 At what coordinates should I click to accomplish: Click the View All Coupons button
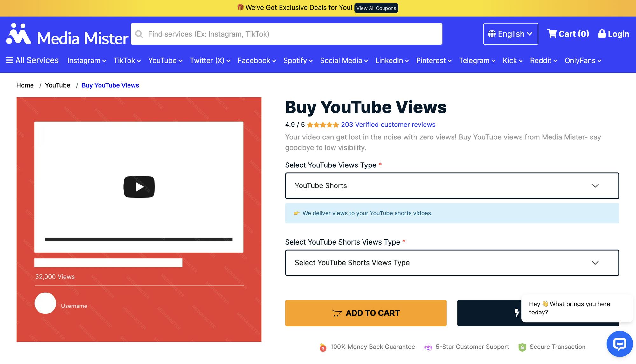(x=376, y=8)
